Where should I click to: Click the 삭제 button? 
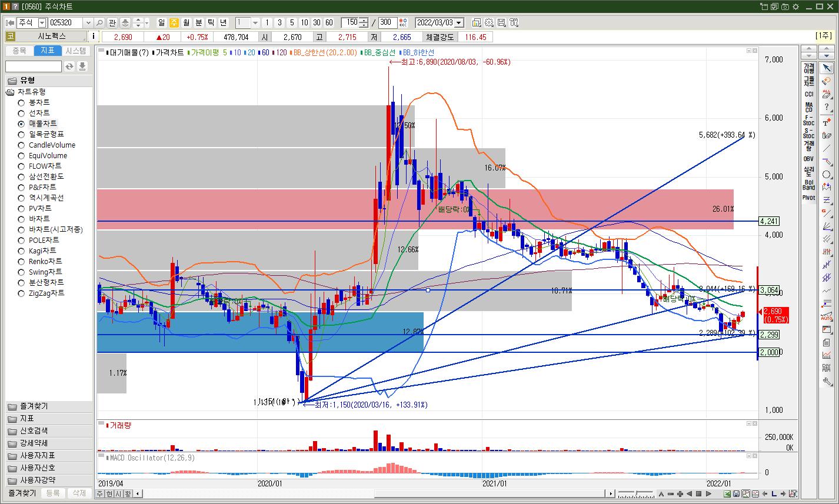tap(79, 493)
